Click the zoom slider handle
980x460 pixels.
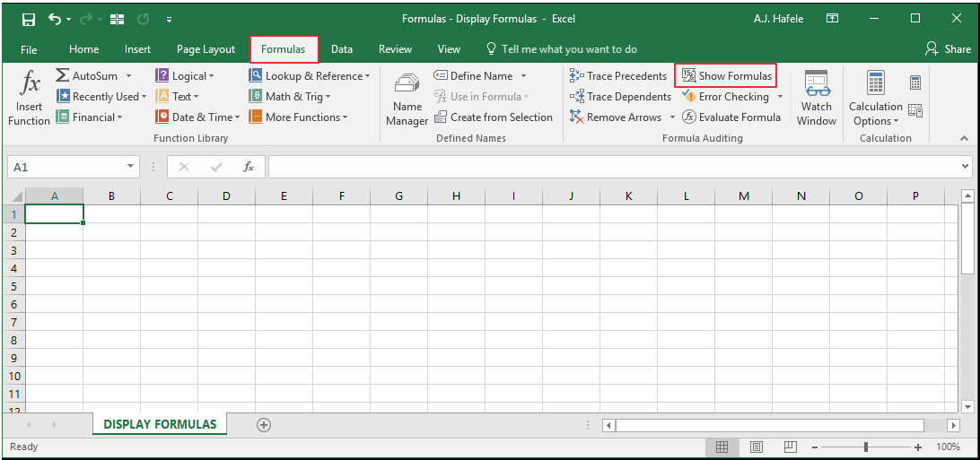(866, 447)
